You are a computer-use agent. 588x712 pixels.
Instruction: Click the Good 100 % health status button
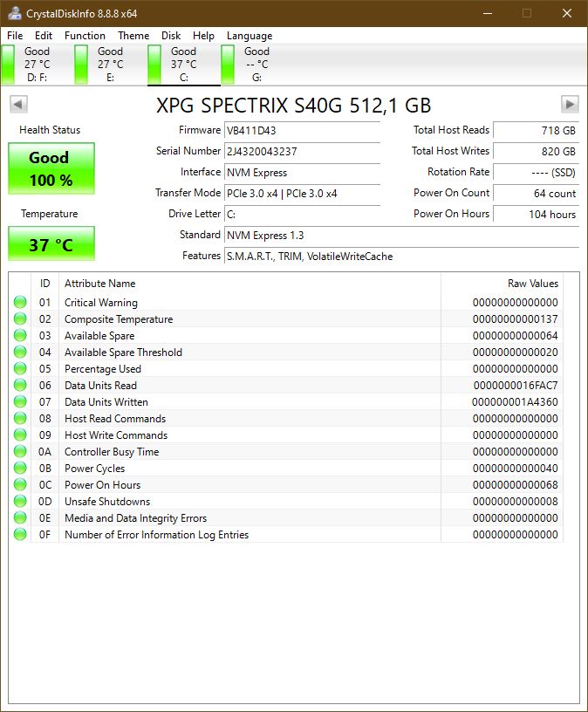pyautogui.click(x=51, y=168)
